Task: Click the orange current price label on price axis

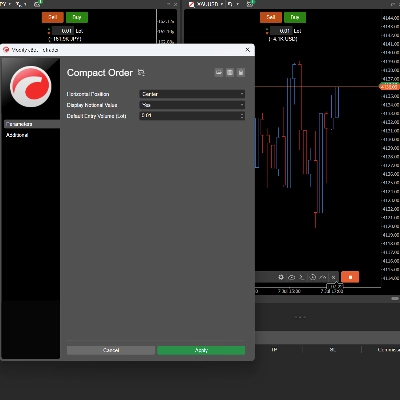Action: (389, 87)
